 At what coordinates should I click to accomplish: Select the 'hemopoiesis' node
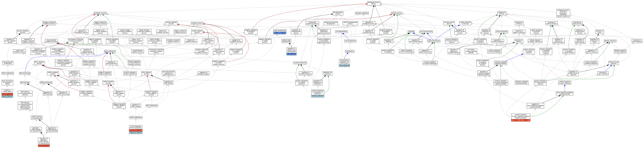350,51
